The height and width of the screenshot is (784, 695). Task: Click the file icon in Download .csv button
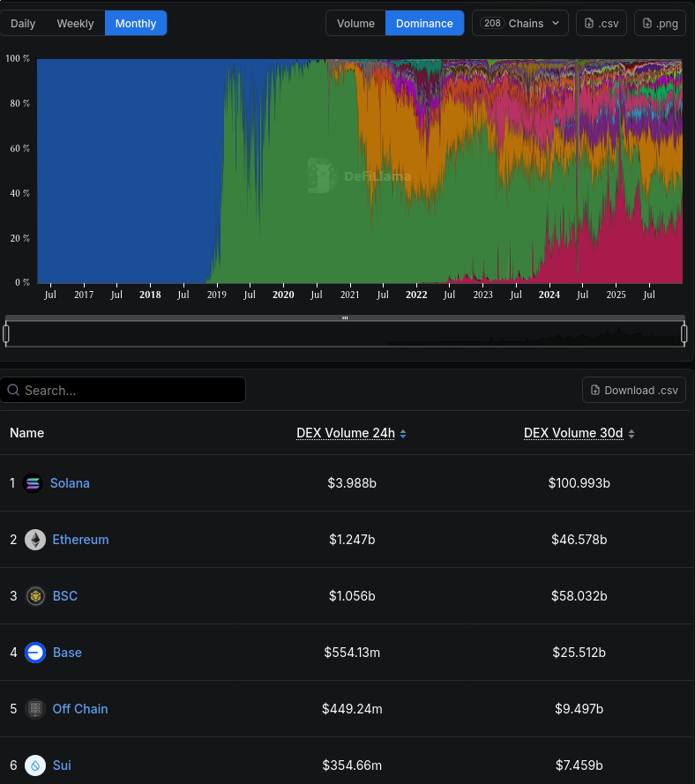coord(595,390)
